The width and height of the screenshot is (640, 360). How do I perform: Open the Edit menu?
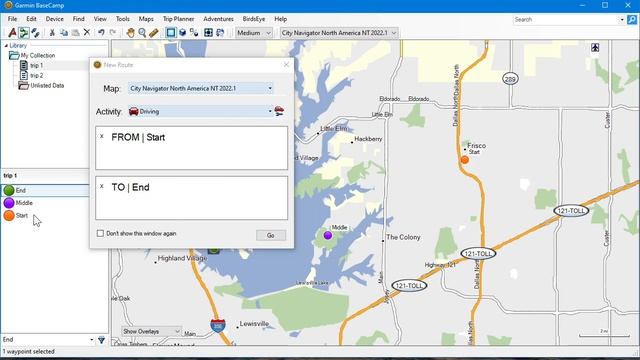point(31,19)
